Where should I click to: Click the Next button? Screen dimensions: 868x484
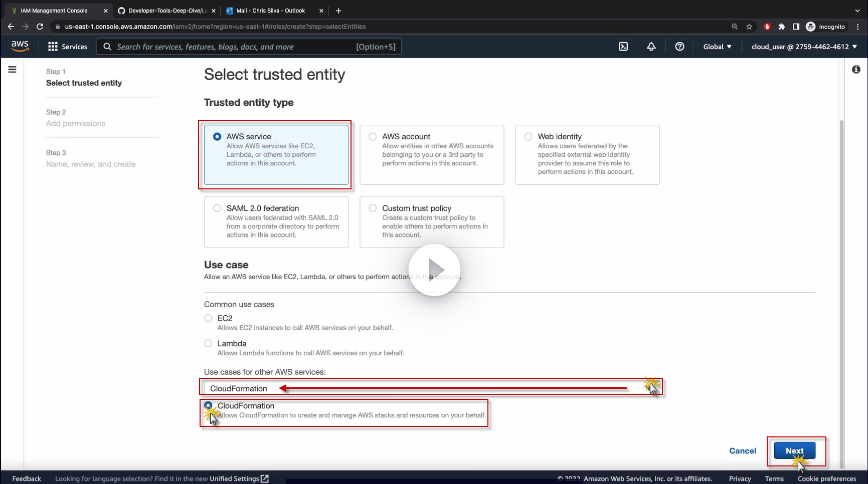click(x=794, y=450)
